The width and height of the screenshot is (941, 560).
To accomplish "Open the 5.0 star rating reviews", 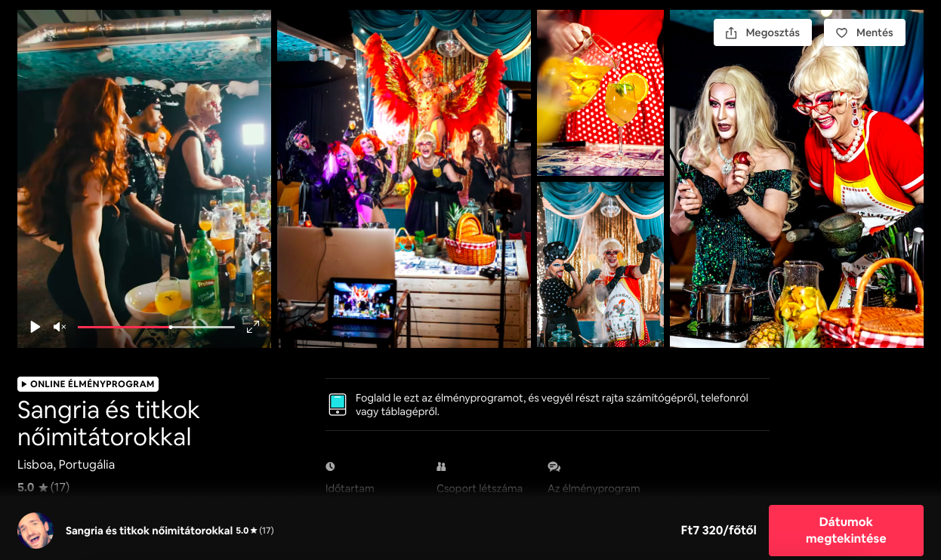I will click(43, 488).
